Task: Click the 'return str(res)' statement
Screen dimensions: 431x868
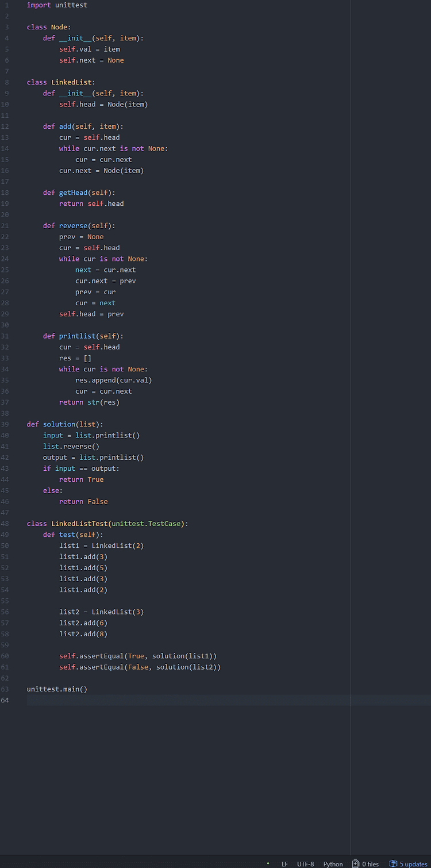Action: [x=90, y=402]
